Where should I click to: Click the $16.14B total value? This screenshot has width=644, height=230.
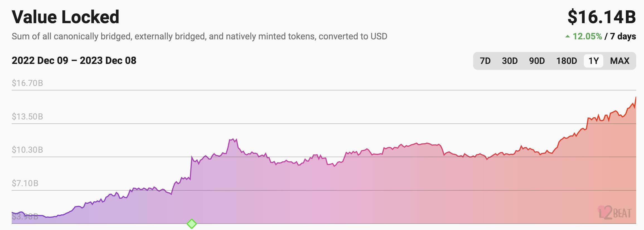[602, 17]
